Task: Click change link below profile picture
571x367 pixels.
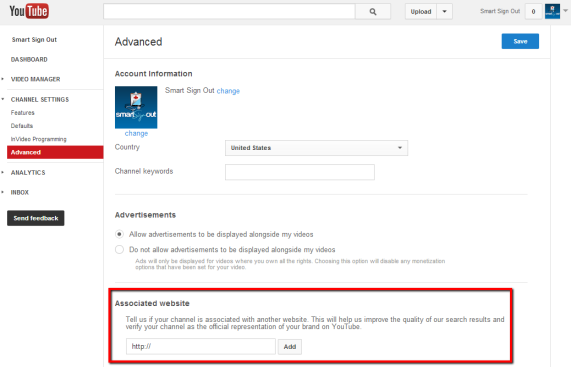Action: pyautogui.click(x=136, y=133)
